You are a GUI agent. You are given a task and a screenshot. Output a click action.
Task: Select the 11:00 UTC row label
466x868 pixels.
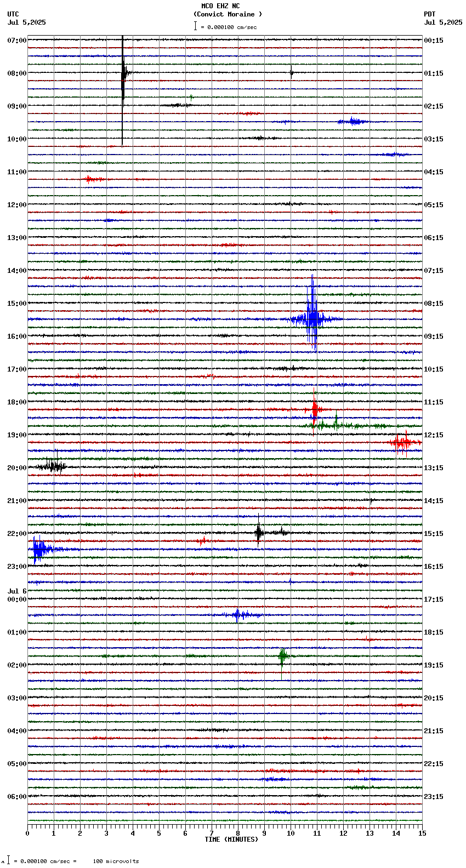[17, 172]
